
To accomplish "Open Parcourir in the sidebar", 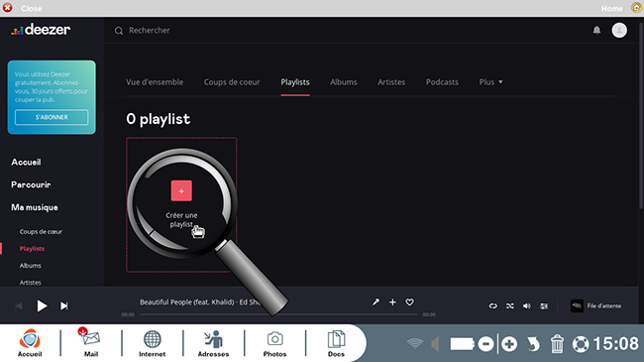I will (31, 184).
